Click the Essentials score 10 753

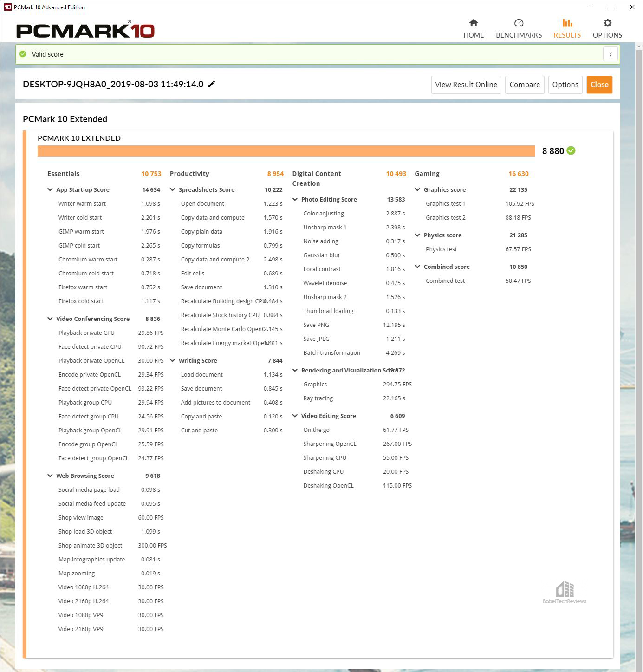tap(151, 174)
